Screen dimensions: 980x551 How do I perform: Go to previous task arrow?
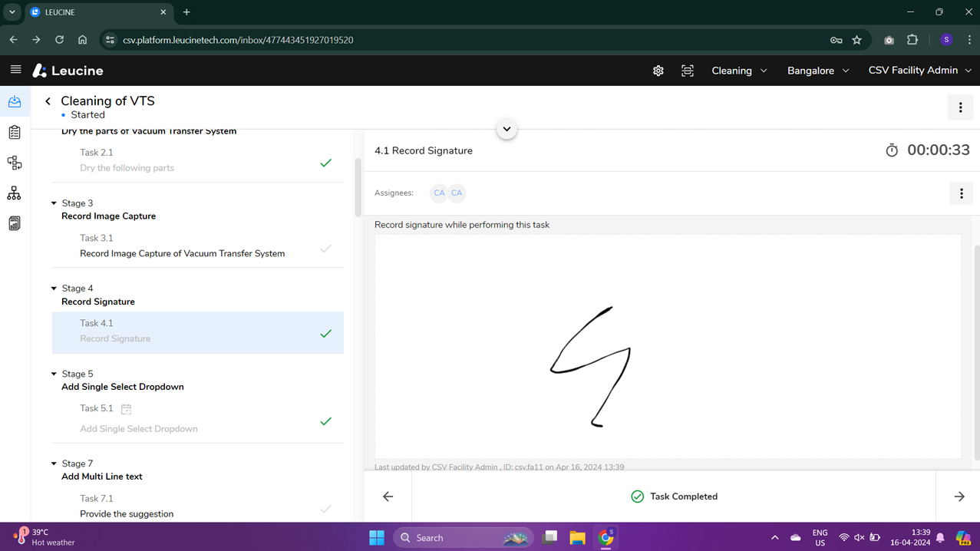[x=388, y=497]
